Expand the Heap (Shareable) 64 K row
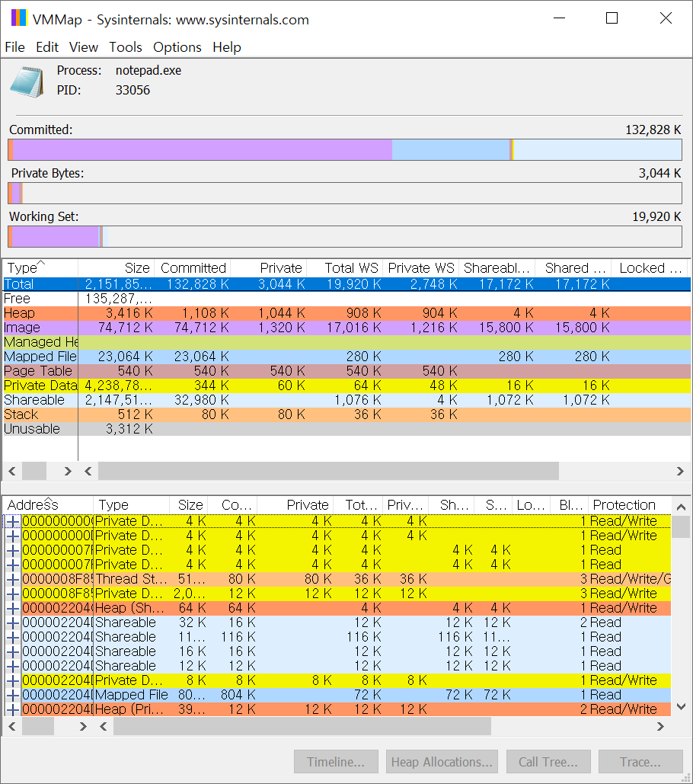 tap(13, 608)
